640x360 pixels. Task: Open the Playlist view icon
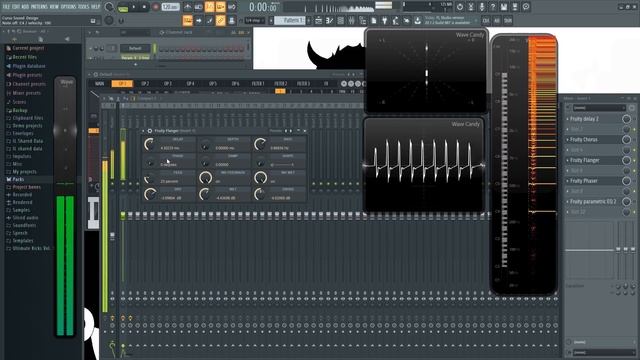click(318, 20)
